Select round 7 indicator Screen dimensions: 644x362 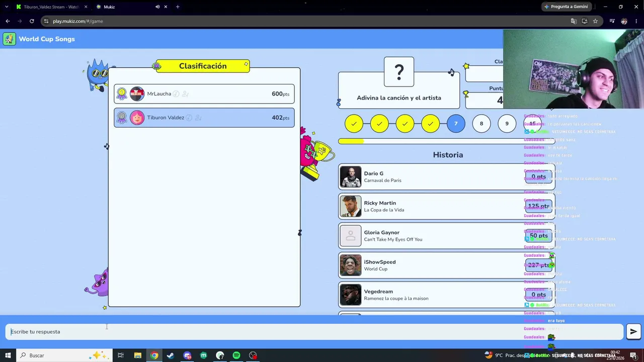point(456,124)
